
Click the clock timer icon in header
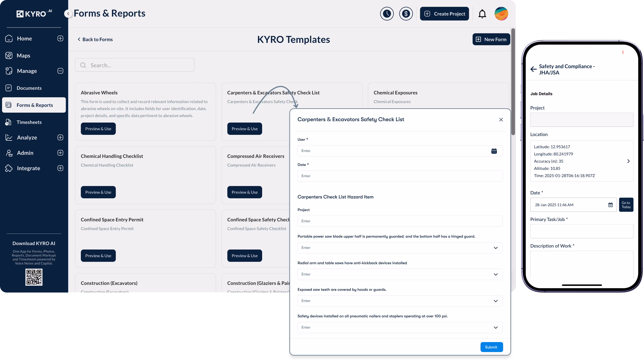click(387, 14)
